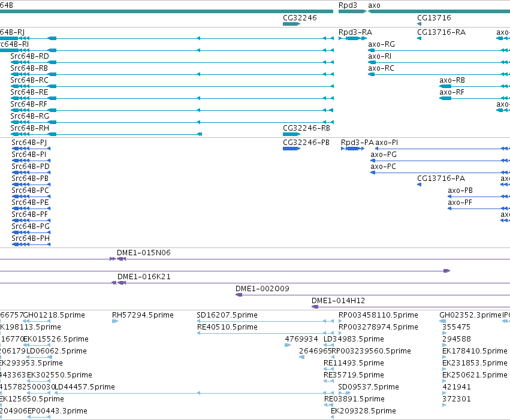The image size is (510, 420).
Task: Click the 4769934 feature label
Action: [301, 339]
